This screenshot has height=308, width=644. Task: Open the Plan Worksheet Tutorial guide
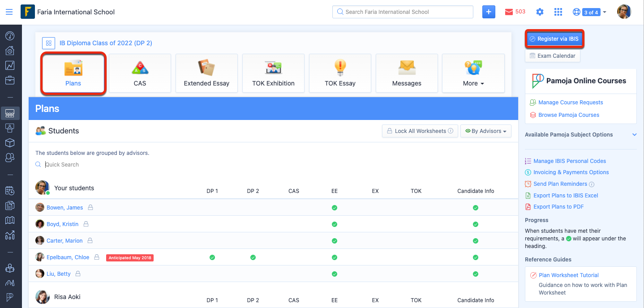[x=569, y=275]
